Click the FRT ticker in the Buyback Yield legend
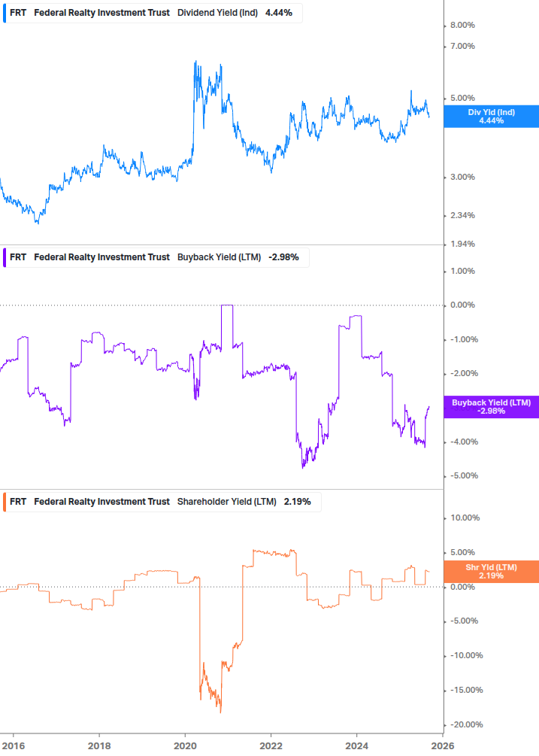 tap(18, 257)
